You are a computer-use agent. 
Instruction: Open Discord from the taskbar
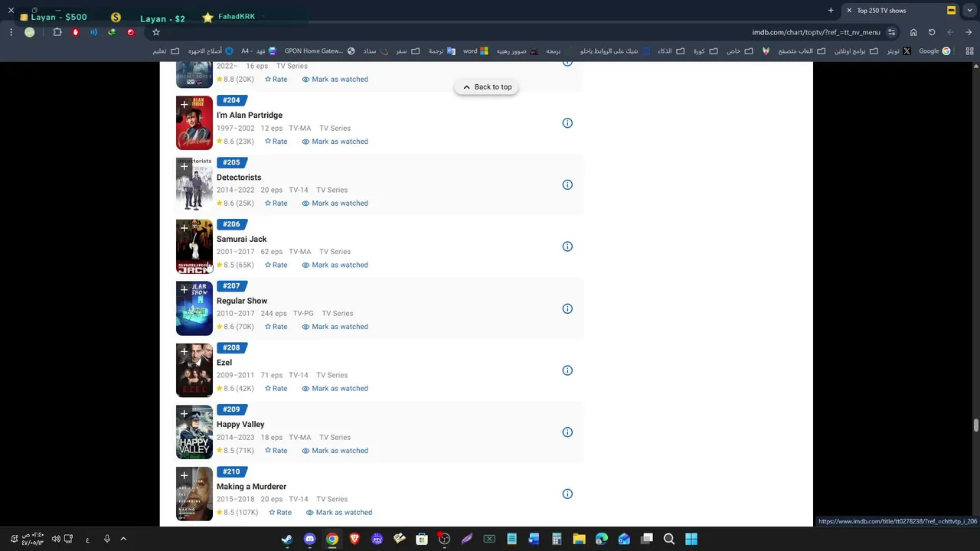point(309,539)
